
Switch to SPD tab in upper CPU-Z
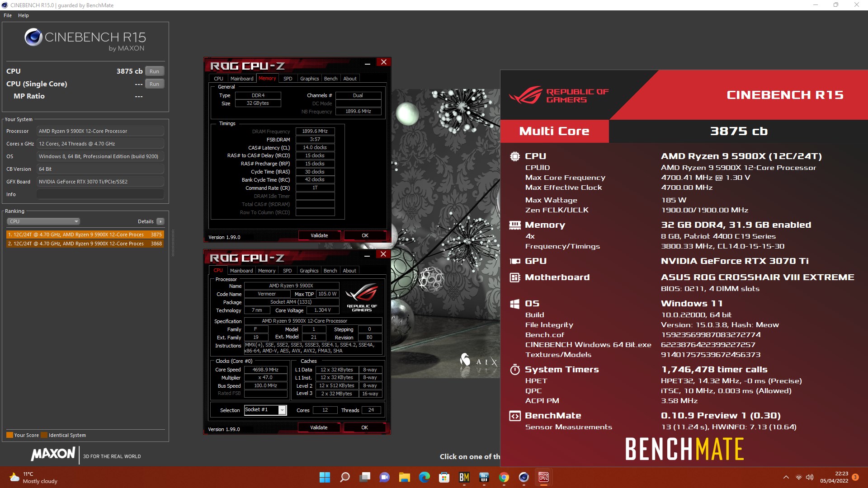coord(288,79)
